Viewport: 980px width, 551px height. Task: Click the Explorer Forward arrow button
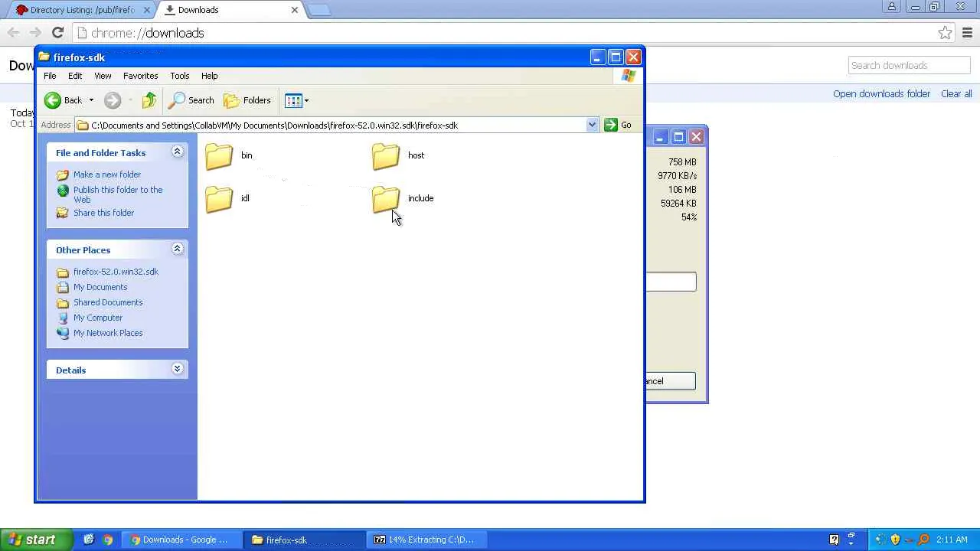click(113, 100)
